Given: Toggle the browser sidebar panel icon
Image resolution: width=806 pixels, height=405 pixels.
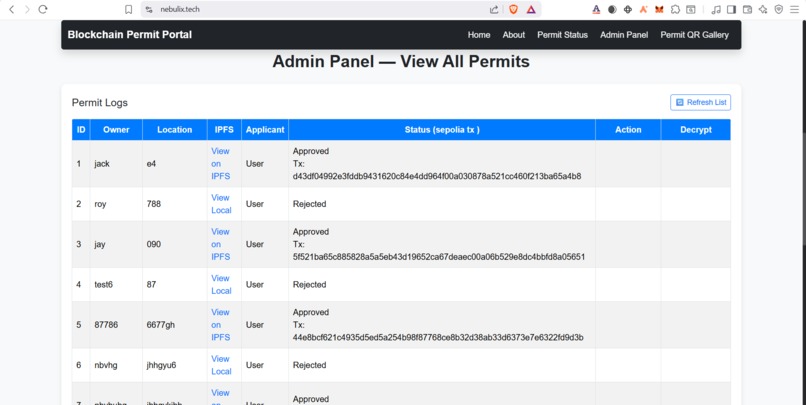Looking at the screenshot, I should tap(731, 9).
